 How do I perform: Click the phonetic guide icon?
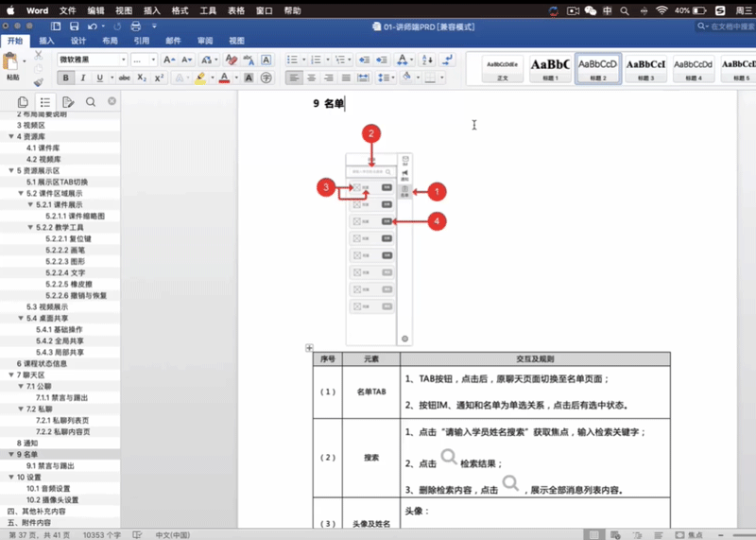[x=249, y=60]
